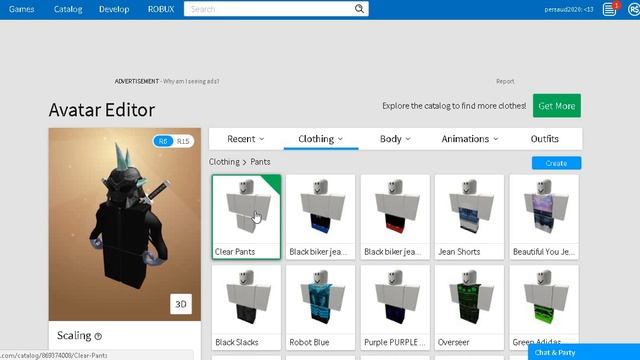Click the blue Create button
Image resolution: width=640 pixels, height=360 pixels.
click(556, 163)
